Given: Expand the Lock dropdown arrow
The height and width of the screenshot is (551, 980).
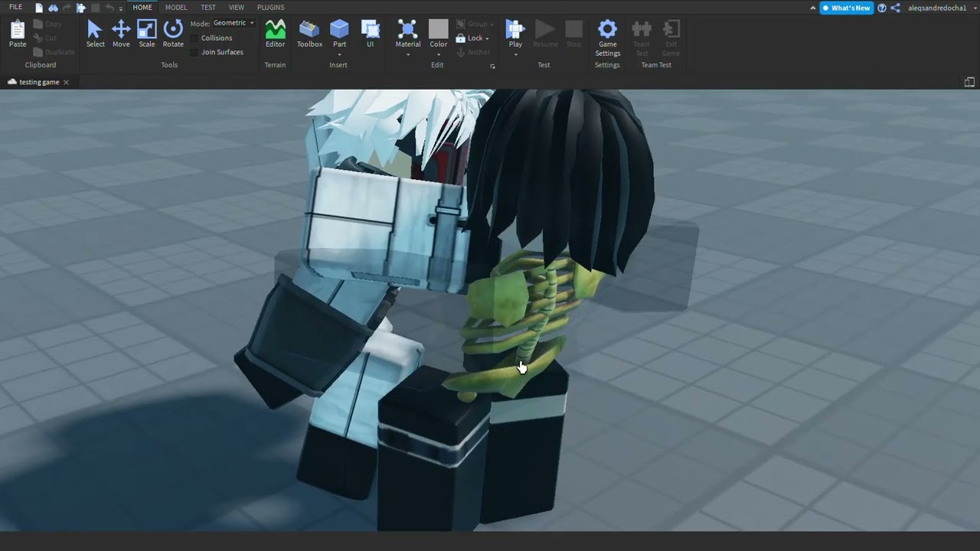Looking at the screenshot, I should click(487, 39).
